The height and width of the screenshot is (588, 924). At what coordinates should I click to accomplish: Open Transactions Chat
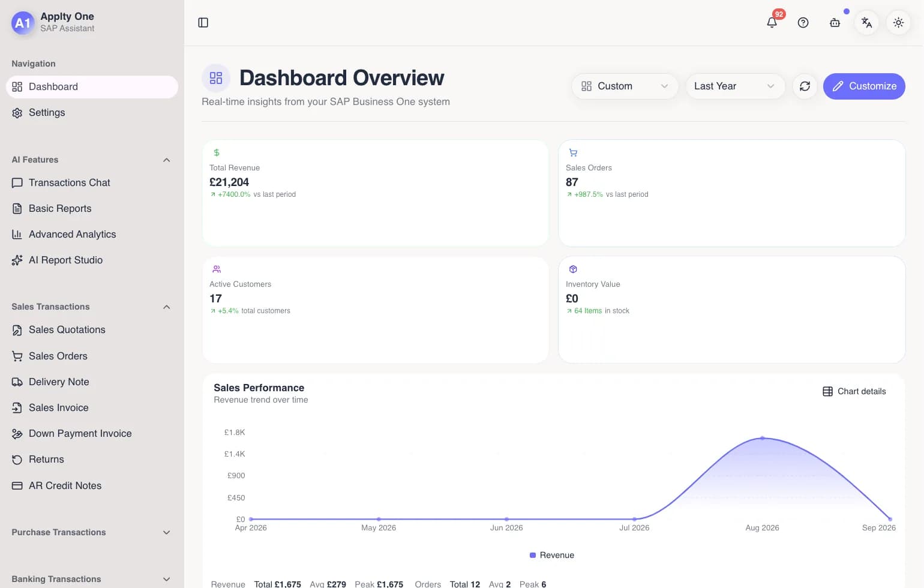(92, 183)
